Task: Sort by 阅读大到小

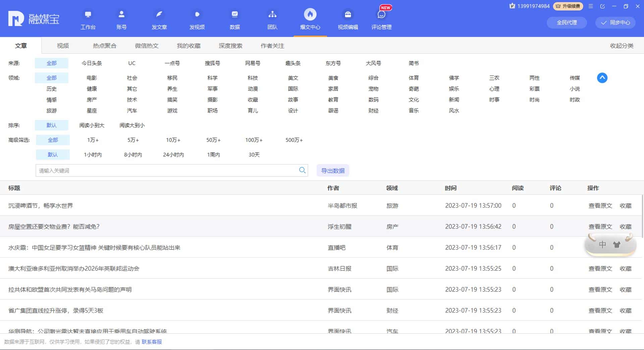Action: pos(132,125)
